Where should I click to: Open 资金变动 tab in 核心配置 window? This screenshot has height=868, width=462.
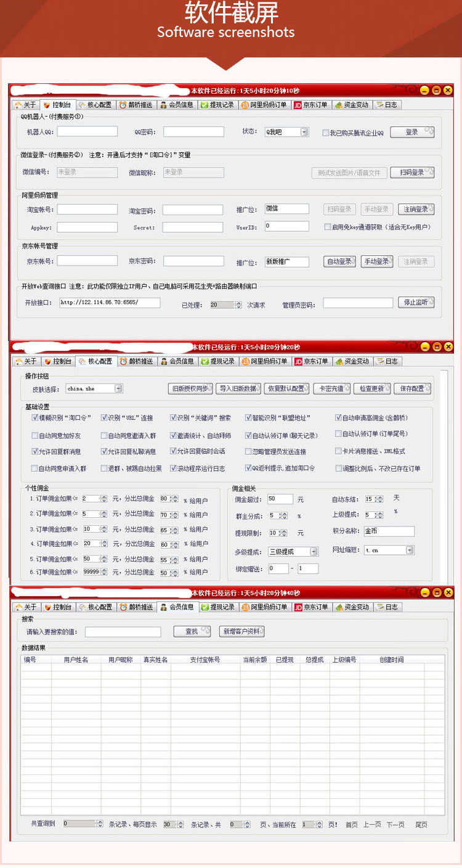click(x=352, y=361)
